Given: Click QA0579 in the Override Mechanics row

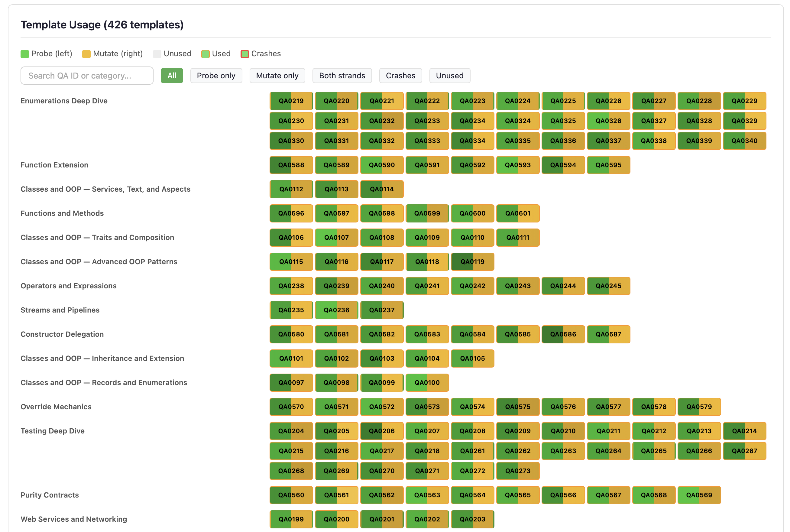Looking at the screenshot, I should click(699, 407).
